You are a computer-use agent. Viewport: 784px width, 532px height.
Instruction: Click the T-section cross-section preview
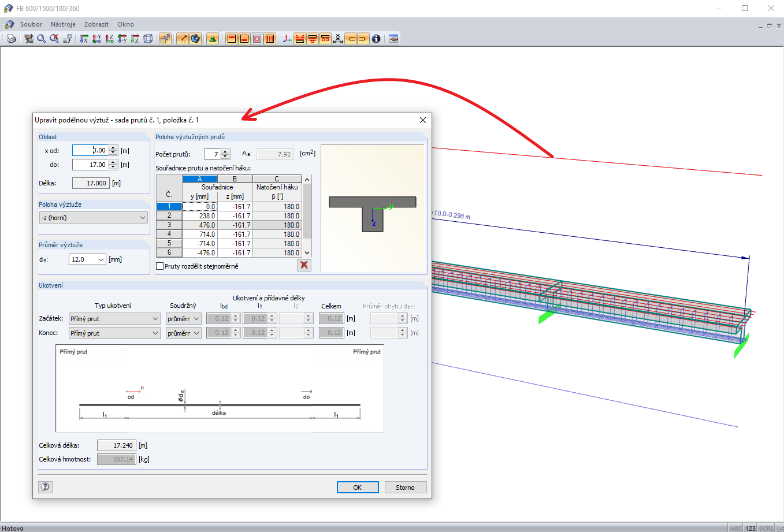pos(373,214)
